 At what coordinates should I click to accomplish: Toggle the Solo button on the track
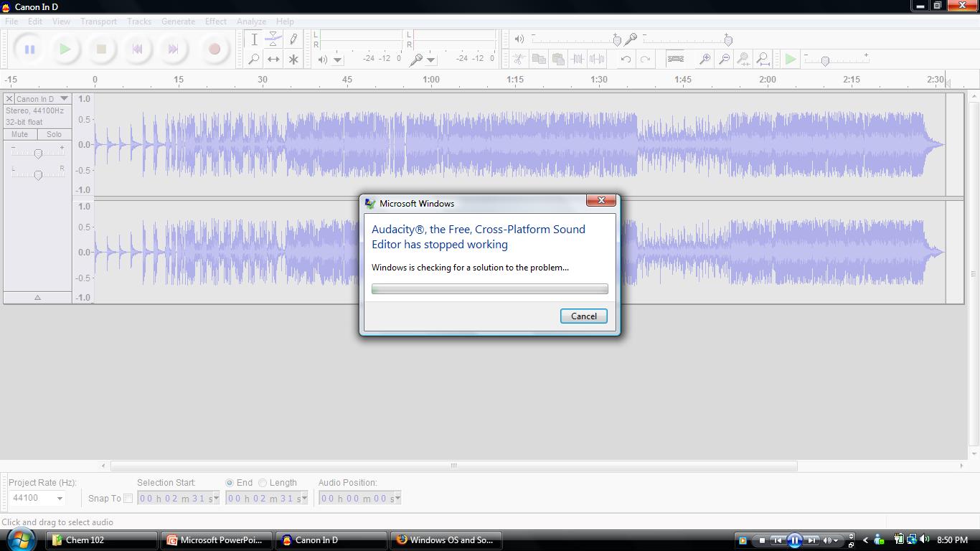54,134
